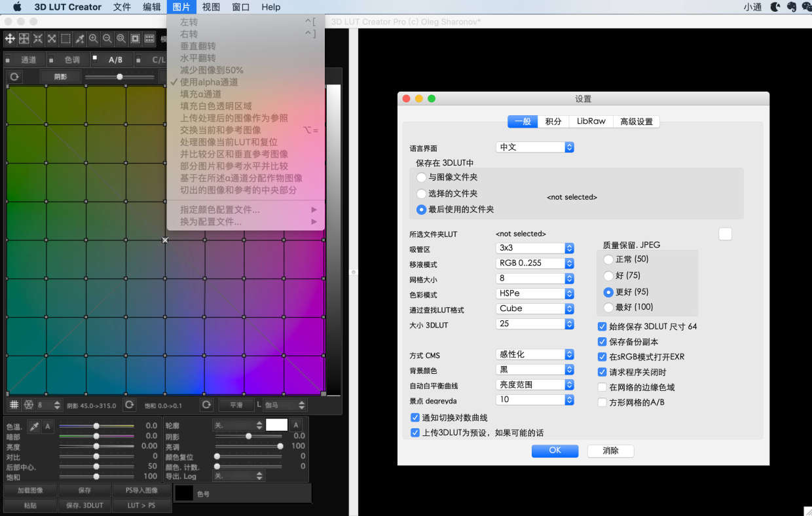The height and width of the screenshot is (516, 812).
Task: Click the A button next to 色温
Action: pyautogui.click(x=48, y=426)
